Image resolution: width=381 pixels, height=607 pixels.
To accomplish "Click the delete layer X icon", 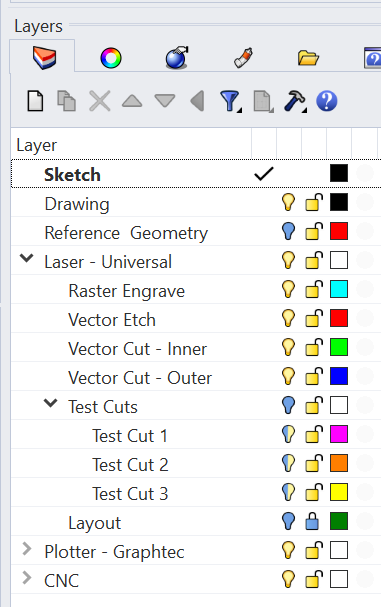I will tap(100, 101).
